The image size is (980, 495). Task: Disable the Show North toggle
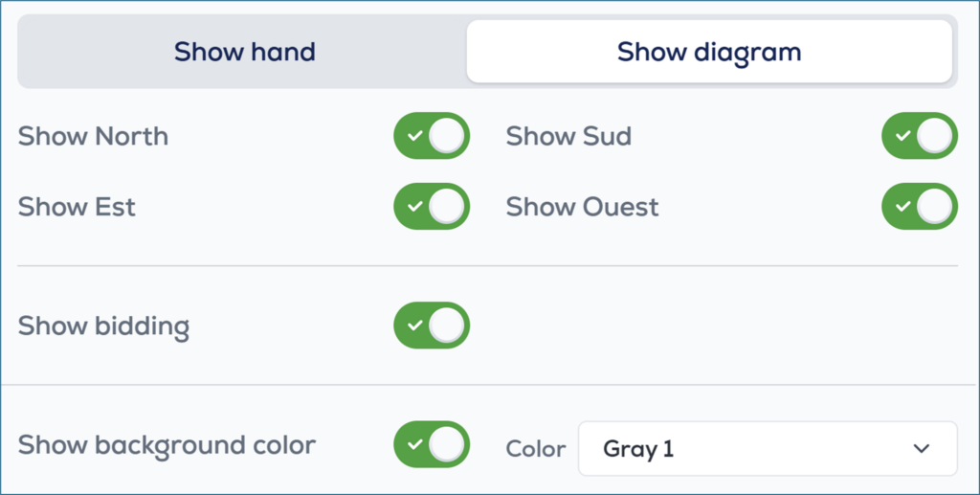click(432, 136)
